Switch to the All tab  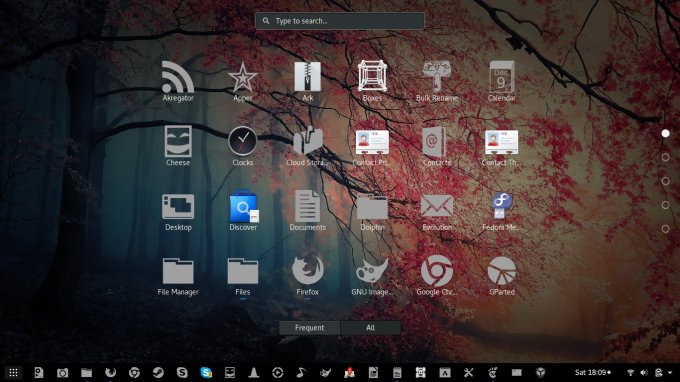(370, 328)
